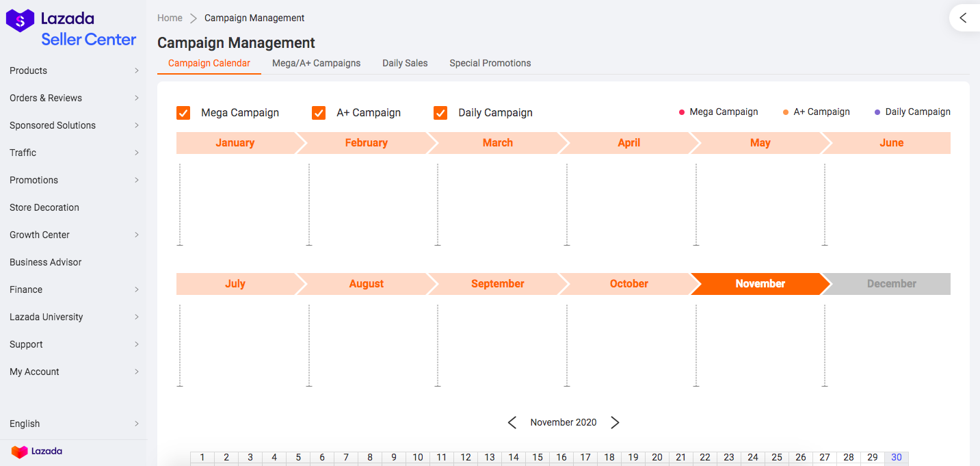Go to previous month in calendar
Image resolution: width=980 pixels, height=466 pixels.
coord(512,423)
